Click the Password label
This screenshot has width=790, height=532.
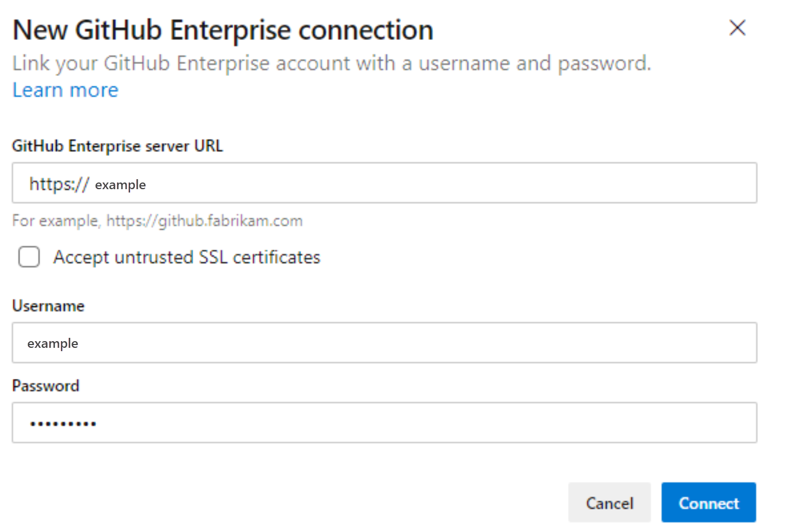tap(45, 385)
